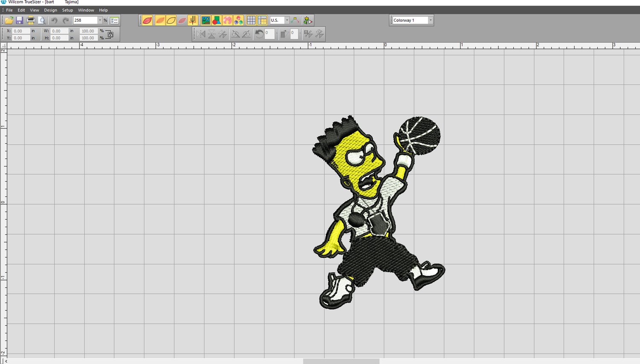The height and width of the screenshot is (364, 640).
Task: Click the X position field
Action: 21,31
